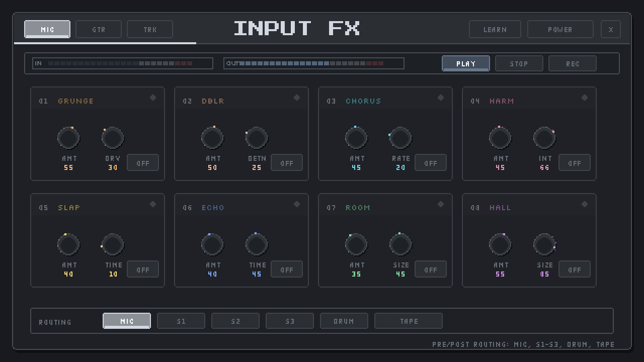The image size is (644, 362).
Task: Click the CHORUS AMT knob
Action: pos(356,138)
